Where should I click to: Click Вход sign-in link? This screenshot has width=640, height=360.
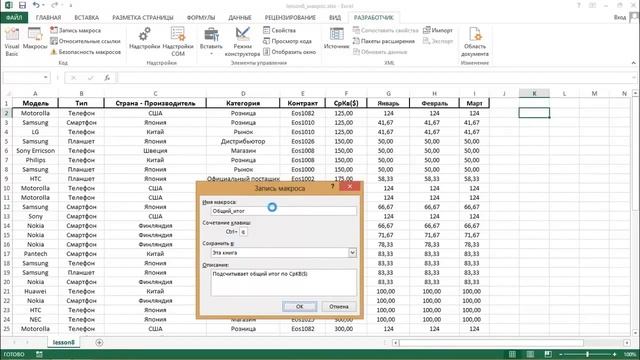[x=619, y=17]
